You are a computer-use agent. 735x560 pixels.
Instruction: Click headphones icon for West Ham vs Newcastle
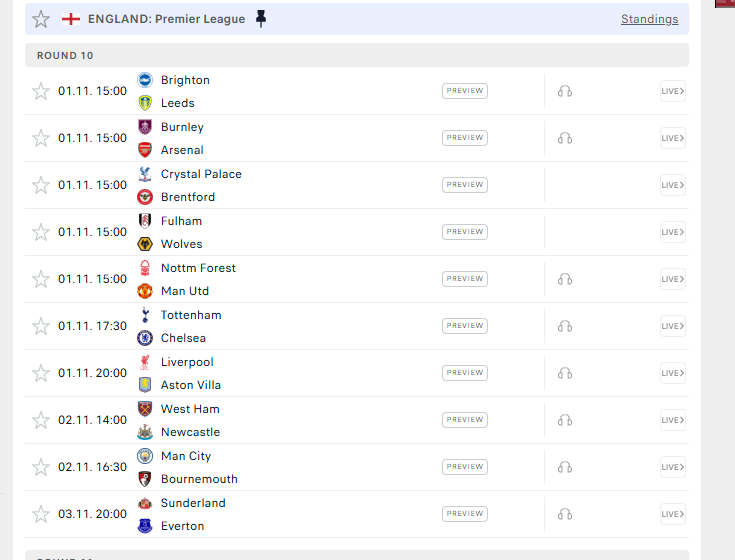(565, 420)
